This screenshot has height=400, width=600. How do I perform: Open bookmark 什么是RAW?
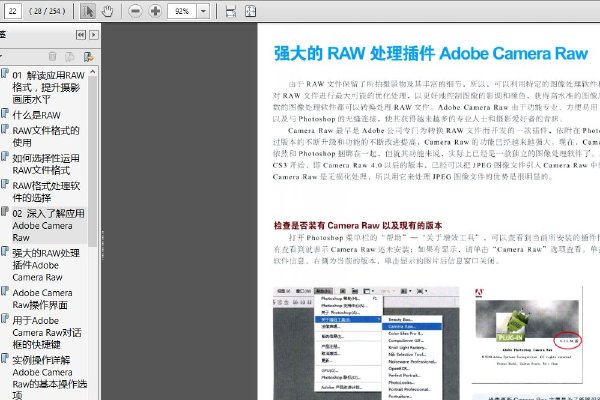point(36,115)
